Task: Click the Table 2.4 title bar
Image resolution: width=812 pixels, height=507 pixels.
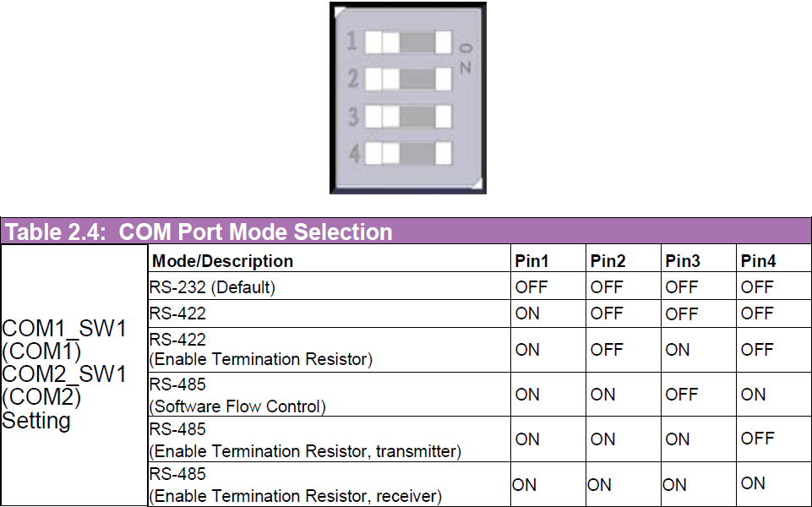Action: [x=199, y=232]
